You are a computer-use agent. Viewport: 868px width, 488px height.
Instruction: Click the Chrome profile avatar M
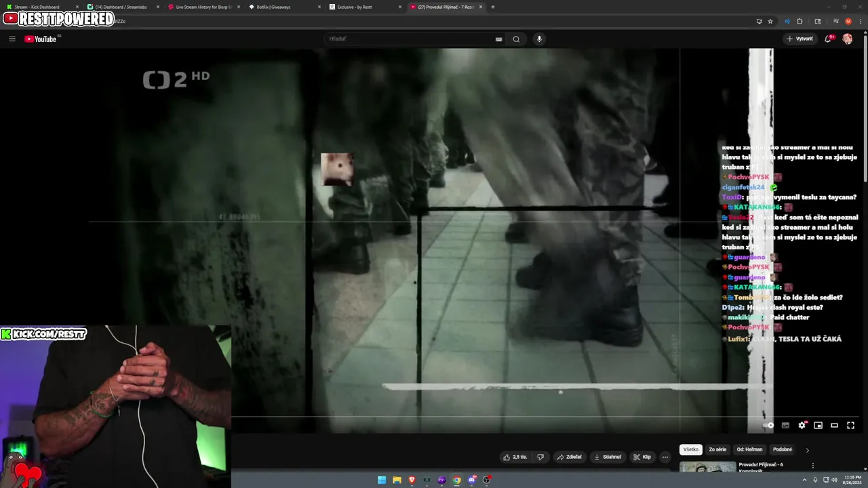tap(848, 21)
